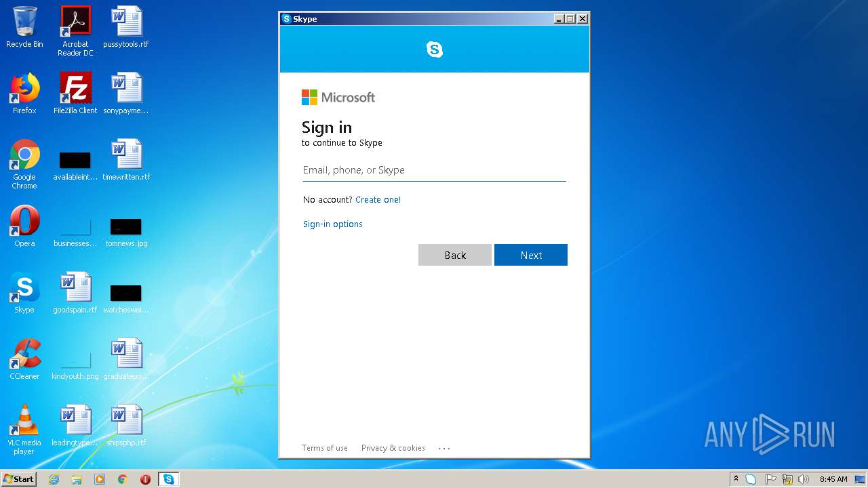Click Internet Explorer in taskbar

point(54,479)
